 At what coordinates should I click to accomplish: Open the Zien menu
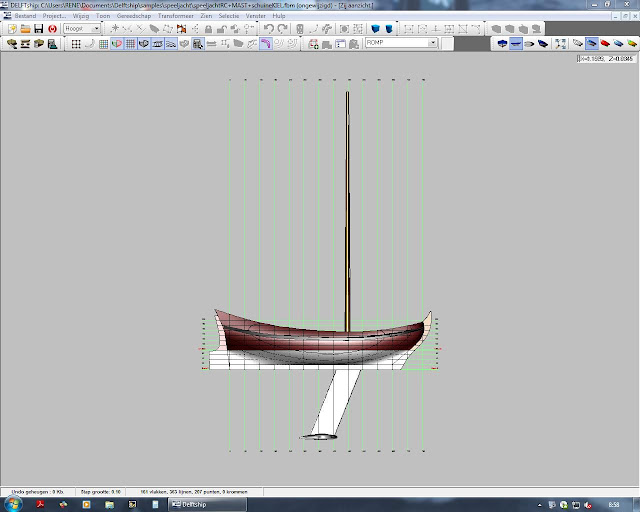(x=206, y=16)
